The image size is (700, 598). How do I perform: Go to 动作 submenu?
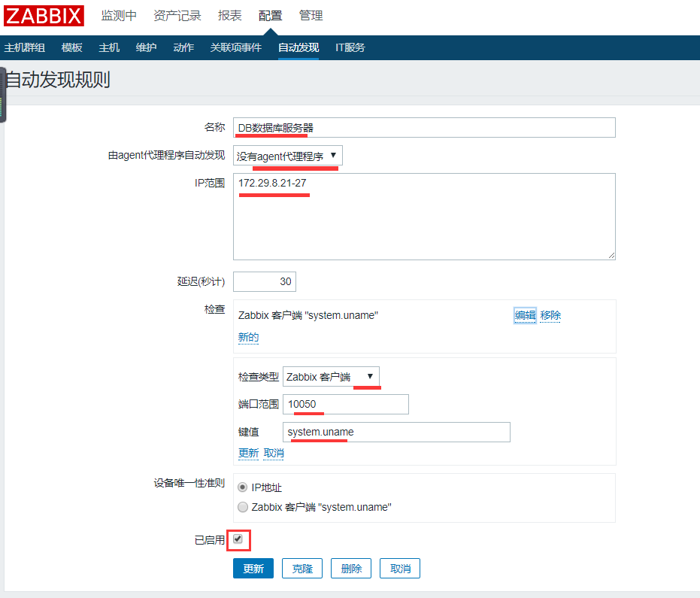coord(183,47)
